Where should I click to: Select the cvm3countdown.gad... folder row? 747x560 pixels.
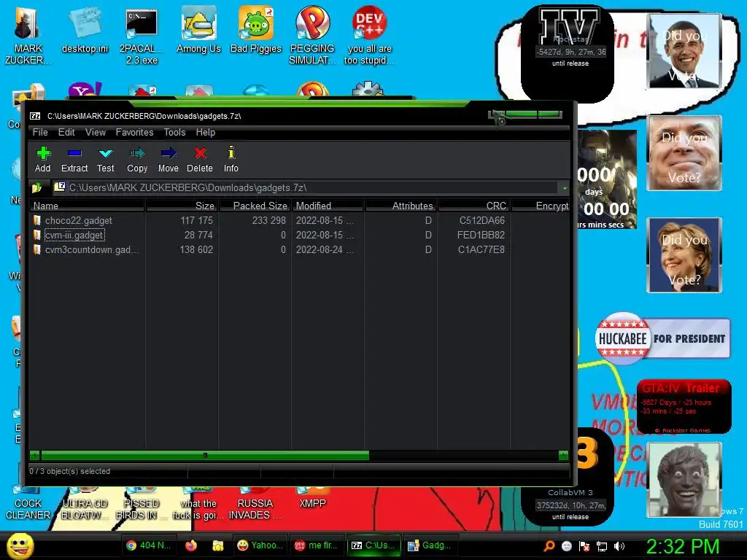click(x=300, y=249)
